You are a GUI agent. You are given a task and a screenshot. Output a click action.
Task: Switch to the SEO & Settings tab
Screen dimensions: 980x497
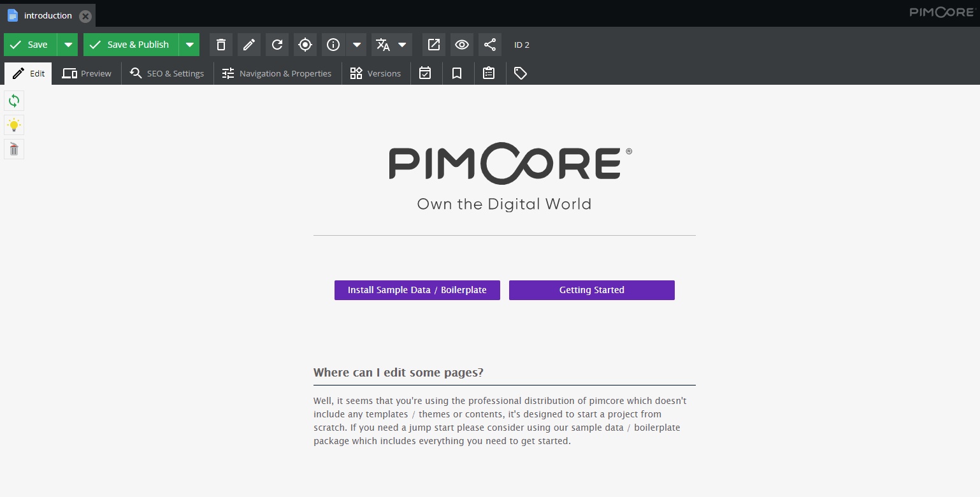[x=167, y=73]
